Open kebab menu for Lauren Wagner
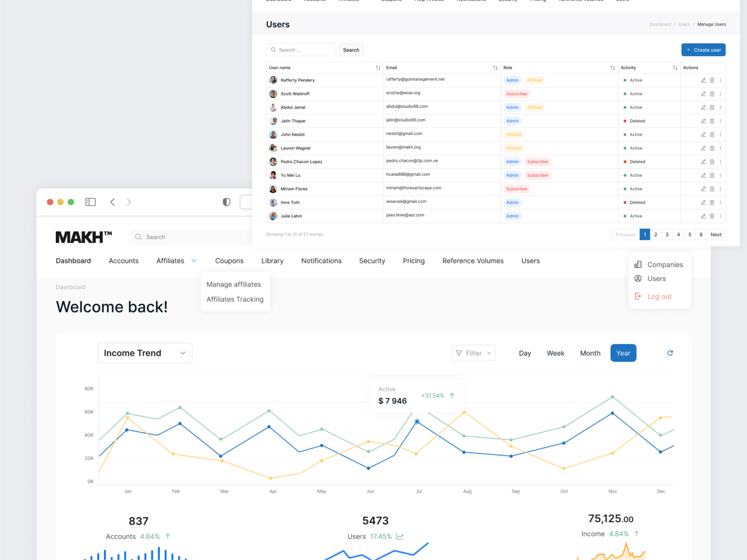747x560 pixels. (x=720, y=148)
